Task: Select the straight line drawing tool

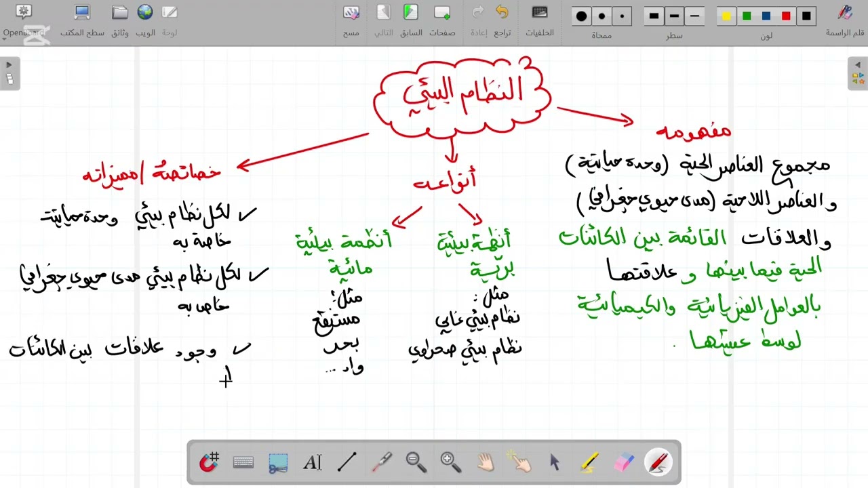Action: coord(347,462)
